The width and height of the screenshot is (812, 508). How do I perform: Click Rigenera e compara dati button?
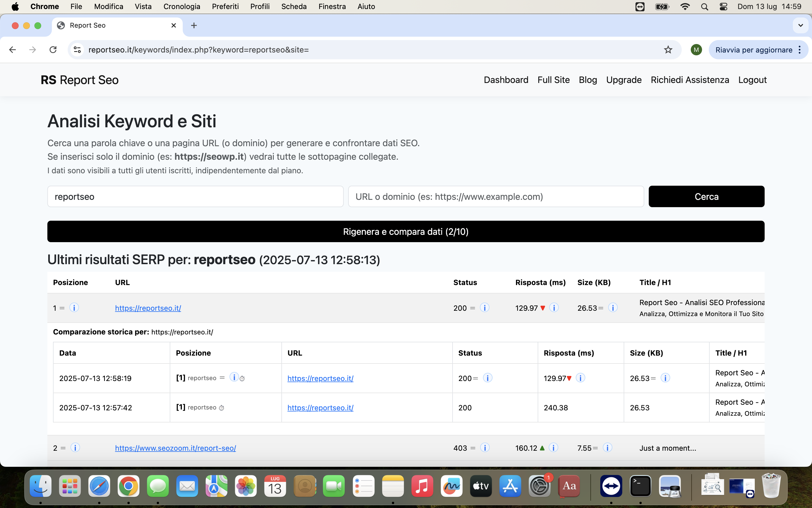(406, 231)
